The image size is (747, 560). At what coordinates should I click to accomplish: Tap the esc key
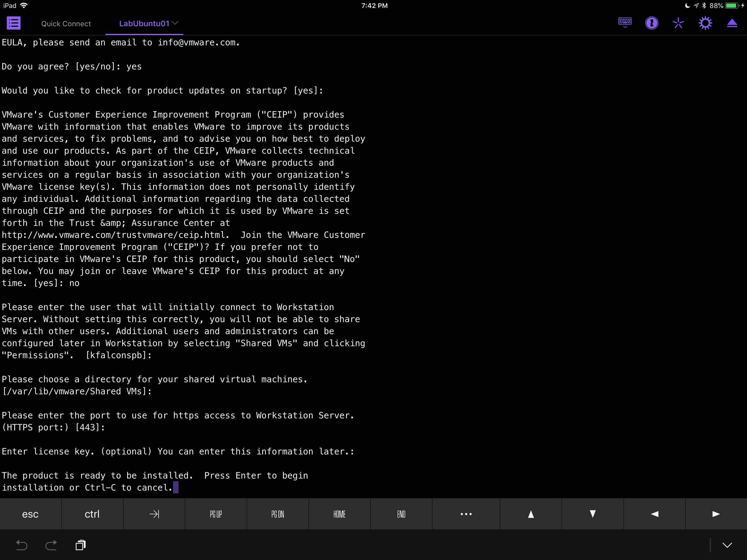point(30,514)
